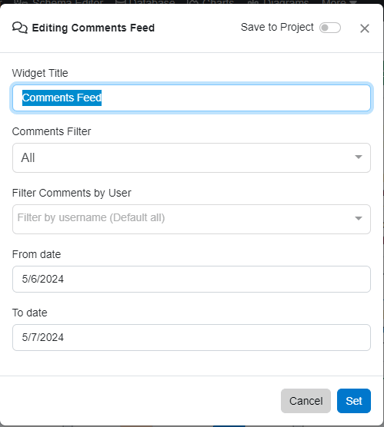Apply changes with the Set button
Image resolution: width=384 pixels, height=427 pixels.
(354, 401)
